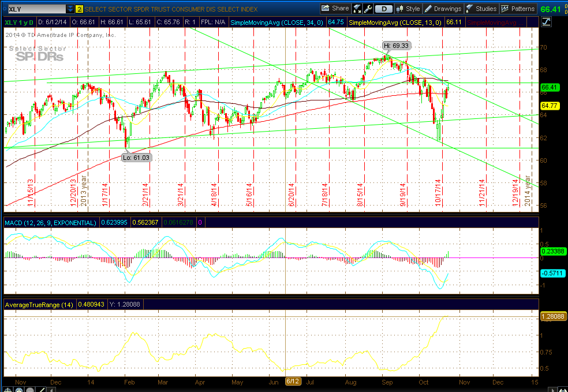568x392 pixels.
Task: Open the Style menu
Action: tap(408, 9)
